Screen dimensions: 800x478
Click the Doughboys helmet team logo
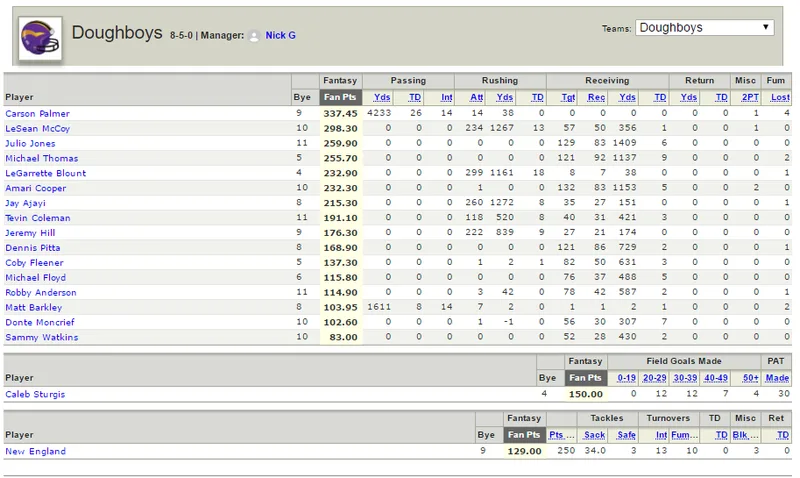40,38
